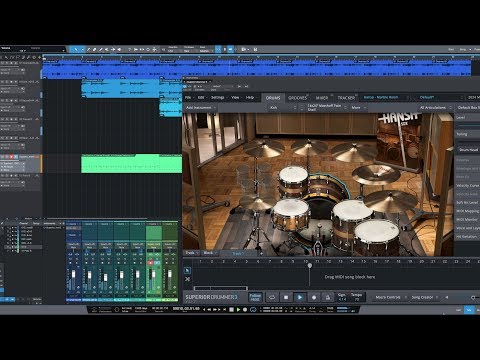Viewport: 480px width, 360px height.
Task: Open the Mix view button at bottom right
Action: [469, 310]
